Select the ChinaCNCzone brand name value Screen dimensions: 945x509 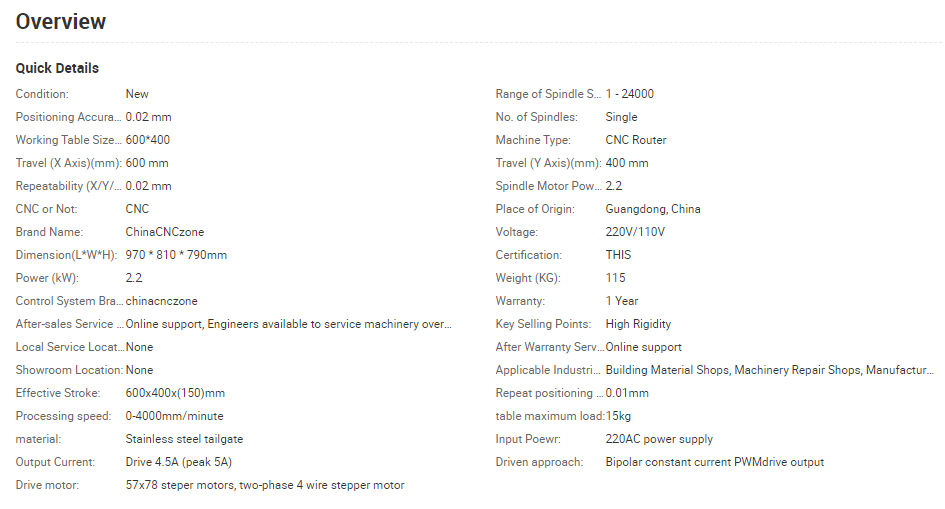(165, 232)
